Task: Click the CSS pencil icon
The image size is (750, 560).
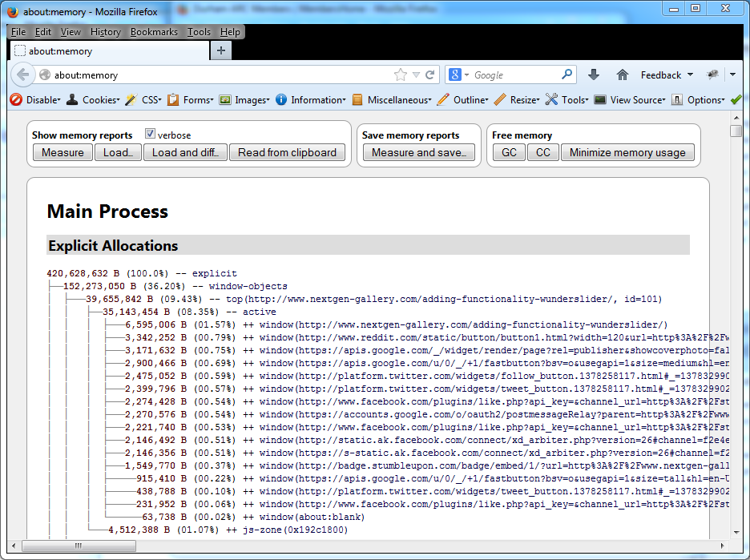Action: pos(131,99)
